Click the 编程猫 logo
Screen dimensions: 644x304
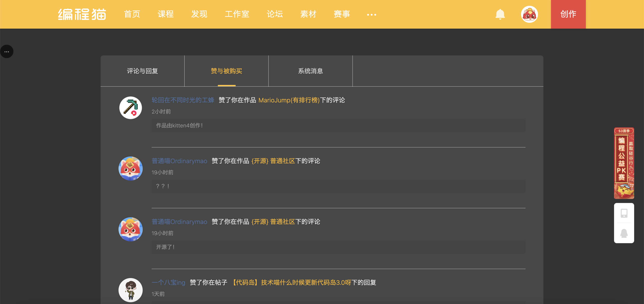coord(82,14)
